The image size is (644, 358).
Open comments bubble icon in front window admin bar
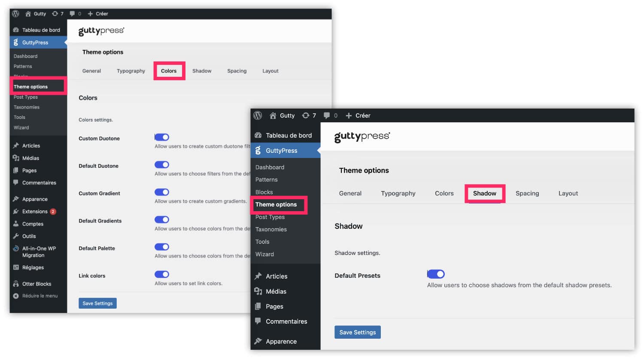pos(327,115)
